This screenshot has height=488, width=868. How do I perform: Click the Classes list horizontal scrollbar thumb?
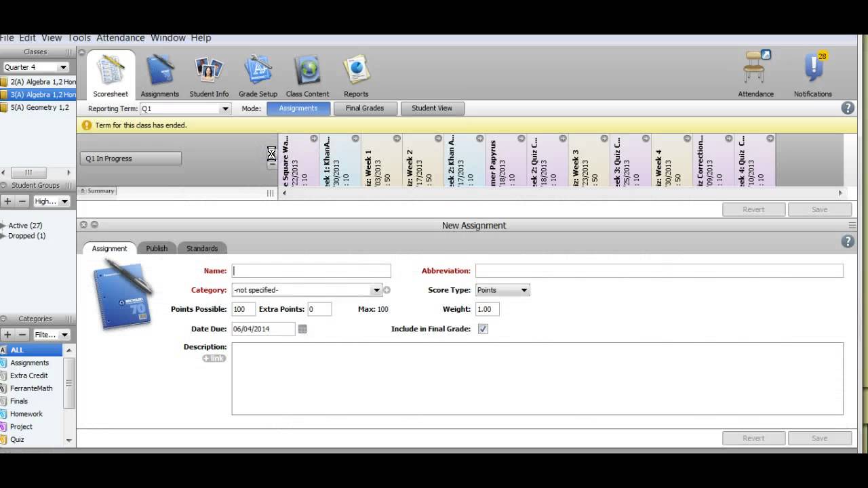tap(28, 173)
